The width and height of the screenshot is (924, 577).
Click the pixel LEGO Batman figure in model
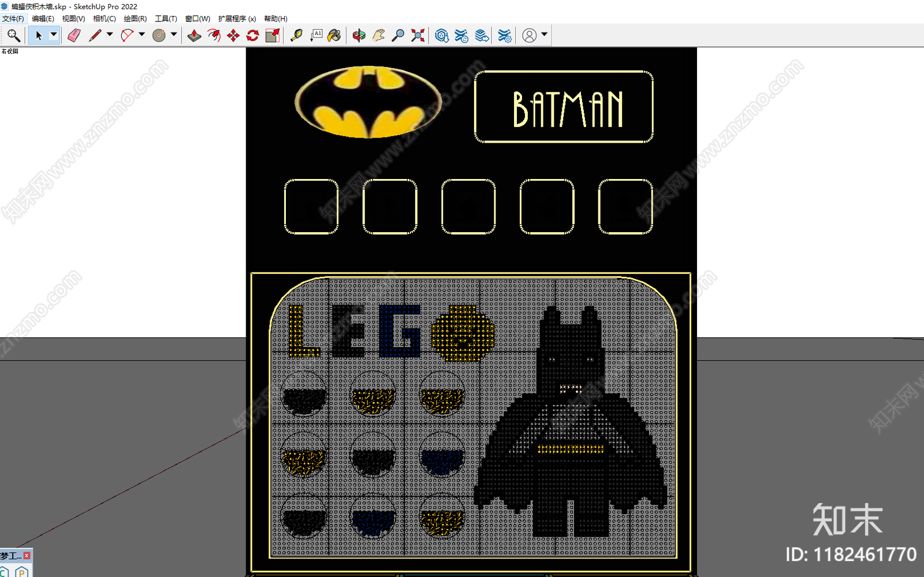pyautogui.click(x=571, y=422)
